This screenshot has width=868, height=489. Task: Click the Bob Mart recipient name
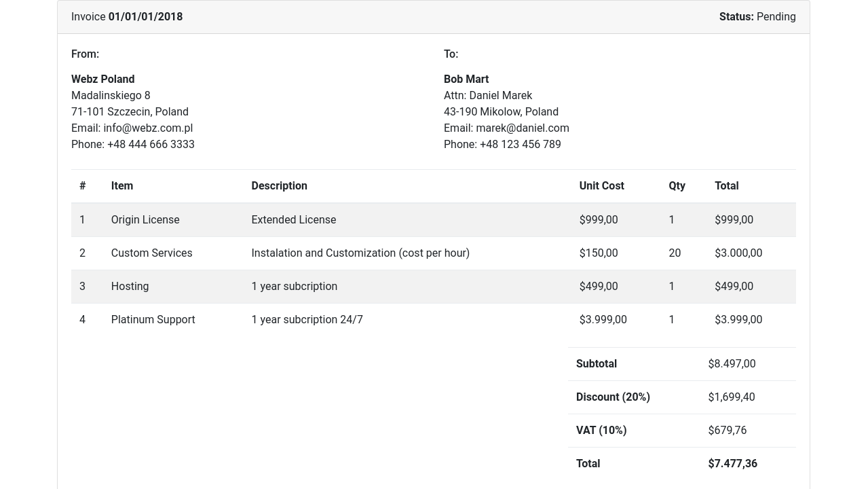click(466, 79)
